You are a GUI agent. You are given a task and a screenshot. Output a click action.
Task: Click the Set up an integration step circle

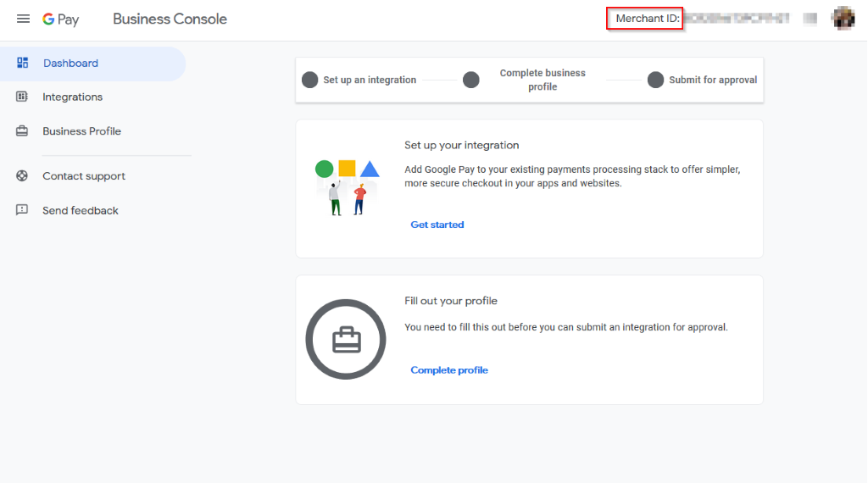[310, 80]
